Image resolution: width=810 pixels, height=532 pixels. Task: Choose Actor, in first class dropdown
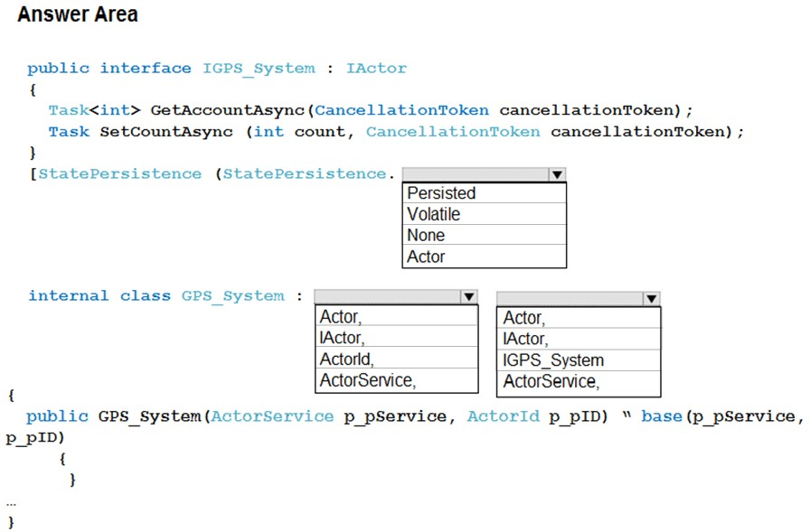click(x=396, y=316)
